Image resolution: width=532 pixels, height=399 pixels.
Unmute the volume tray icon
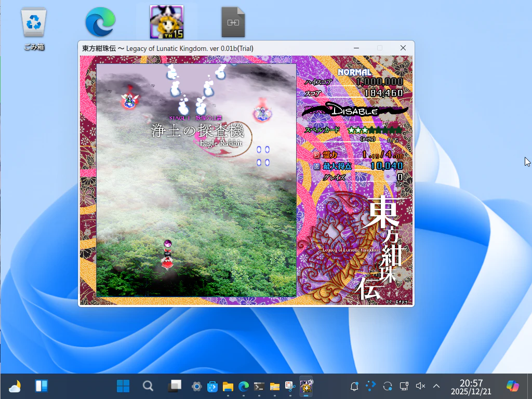click(420, 386)
